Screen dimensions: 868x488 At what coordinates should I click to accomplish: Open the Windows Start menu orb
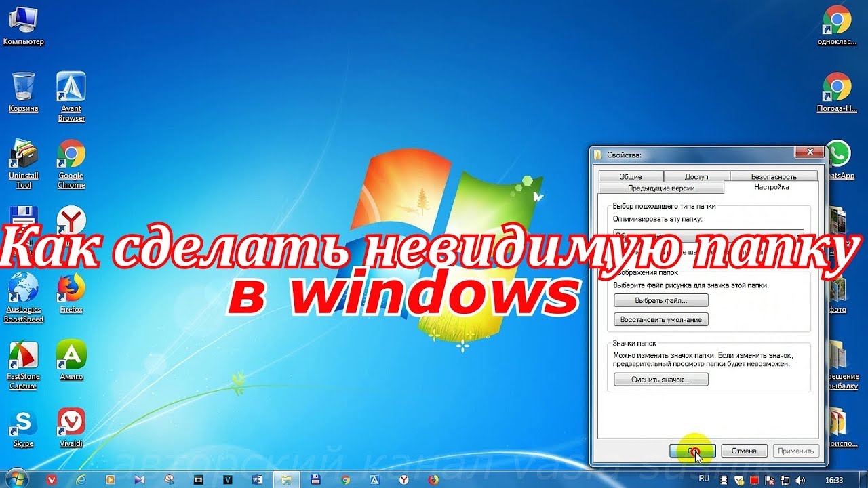(16, 479)
